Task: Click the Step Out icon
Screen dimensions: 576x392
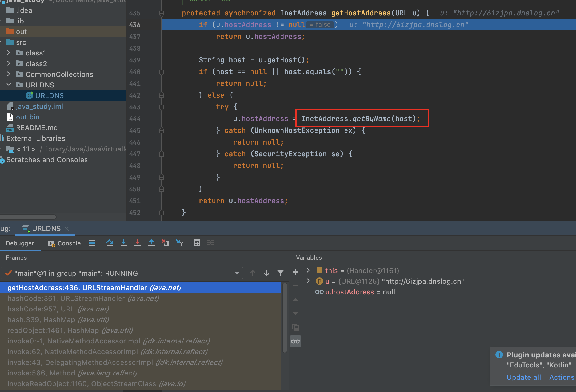Action: tap(151, 243)
